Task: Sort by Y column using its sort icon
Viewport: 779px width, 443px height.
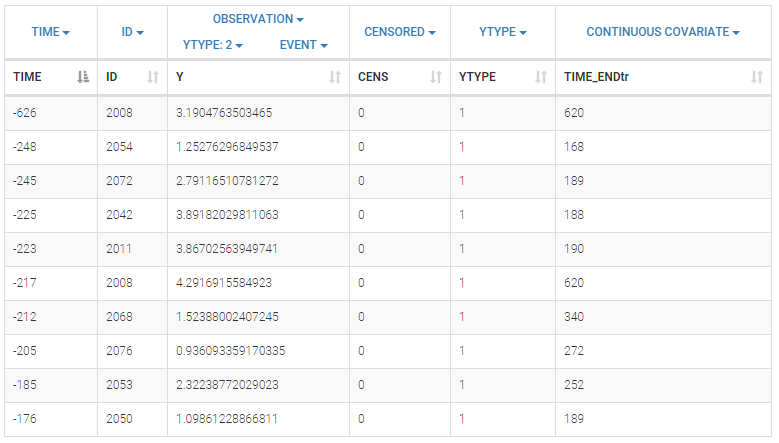Action: point(336,77)
